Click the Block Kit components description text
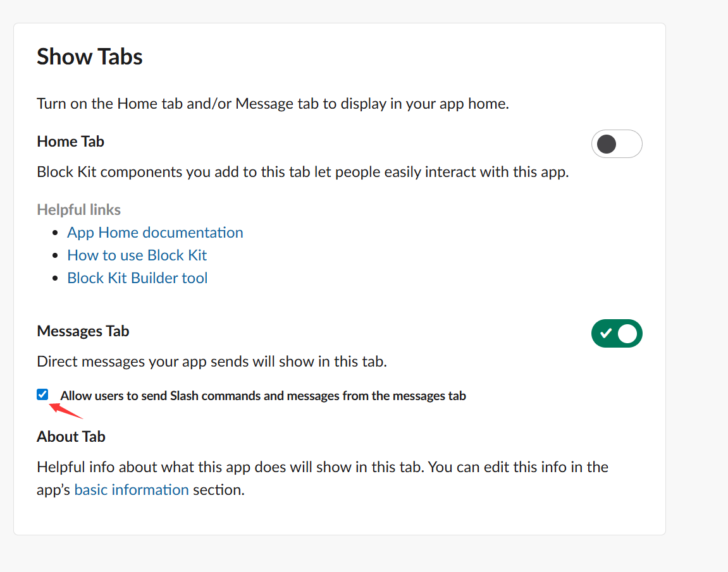This screenshot has width=728, height=572. pos(302,172)
